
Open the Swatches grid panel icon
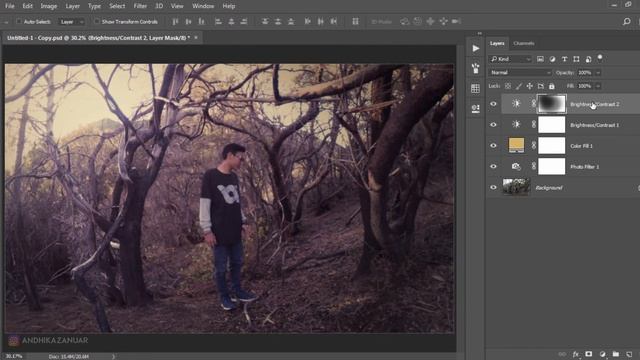coord(476,88)
